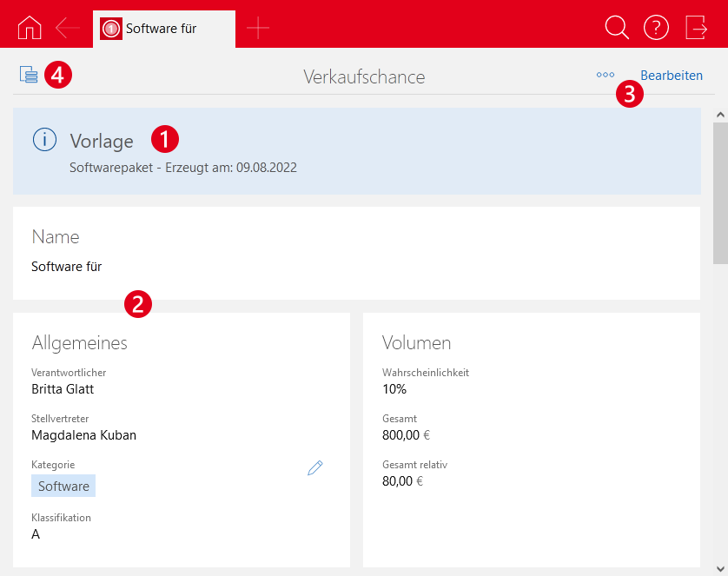Edit the Kategorie with pencil icon
Screen dimensions: 728x576
click(314, 468)
